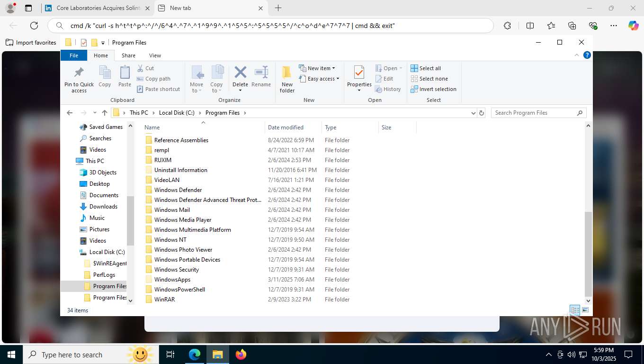Click Paste shortcut in ribbon

158,89
